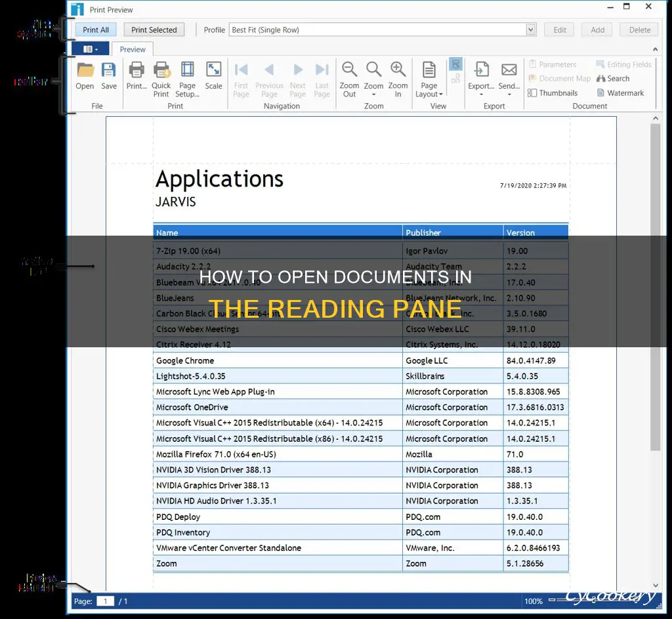Click the Print All button

tap(96, 30)
